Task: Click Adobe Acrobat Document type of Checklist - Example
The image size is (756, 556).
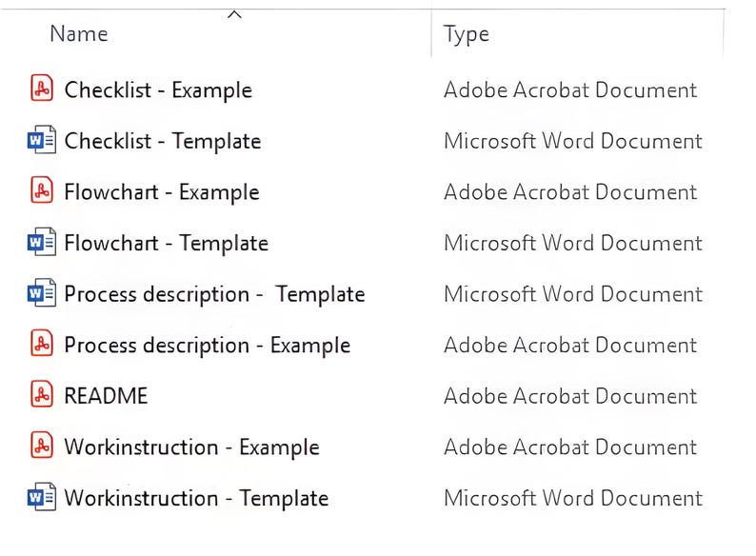Action: click(x=570, y=90)
